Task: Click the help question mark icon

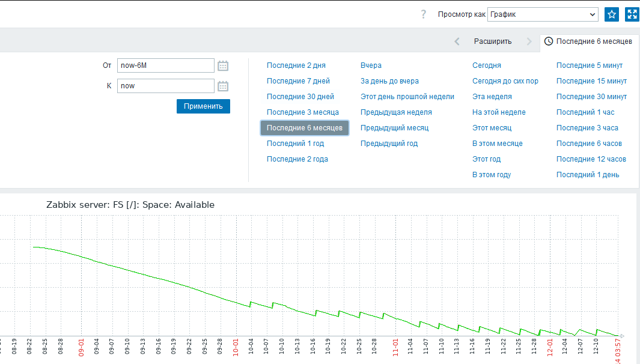Action: click(x=424, y=14)
